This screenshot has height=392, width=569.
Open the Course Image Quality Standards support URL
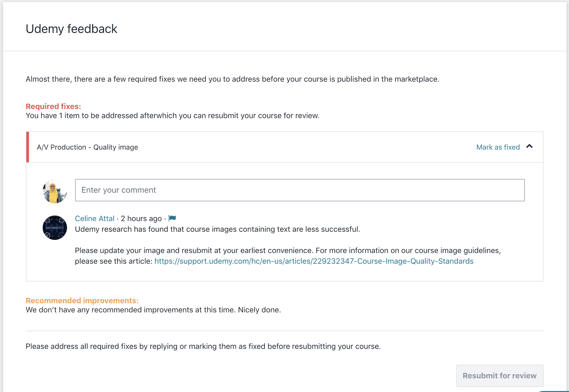[x=314, y=261]
